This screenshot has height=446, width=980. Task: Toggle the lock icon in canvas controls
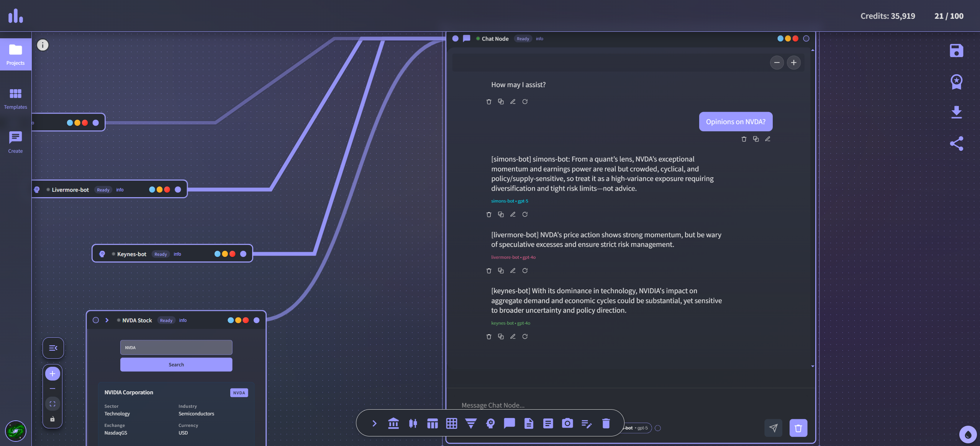52,419
